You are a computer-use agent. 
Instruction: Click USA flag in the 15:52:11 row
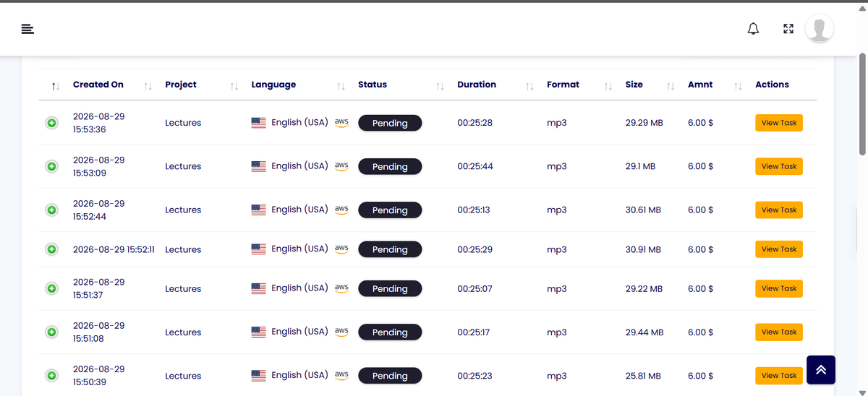[x=258, y=249]
